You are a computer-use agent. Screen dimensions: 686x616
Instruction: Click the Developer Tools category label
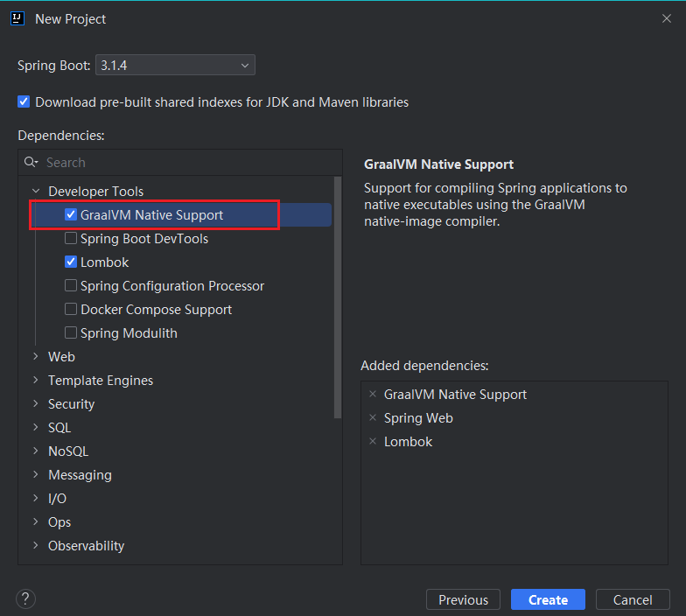(x=96, y=191)
